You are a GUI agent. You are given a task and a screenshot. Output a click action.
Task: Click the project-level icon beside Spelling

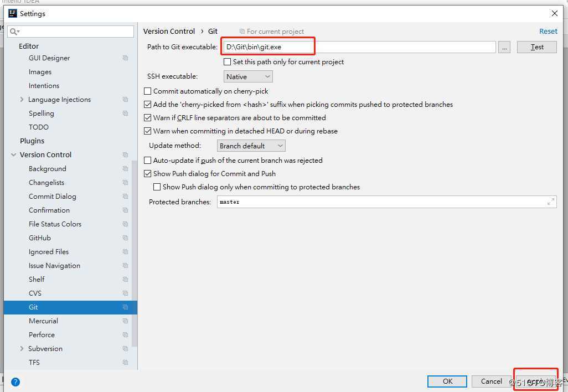125,113
